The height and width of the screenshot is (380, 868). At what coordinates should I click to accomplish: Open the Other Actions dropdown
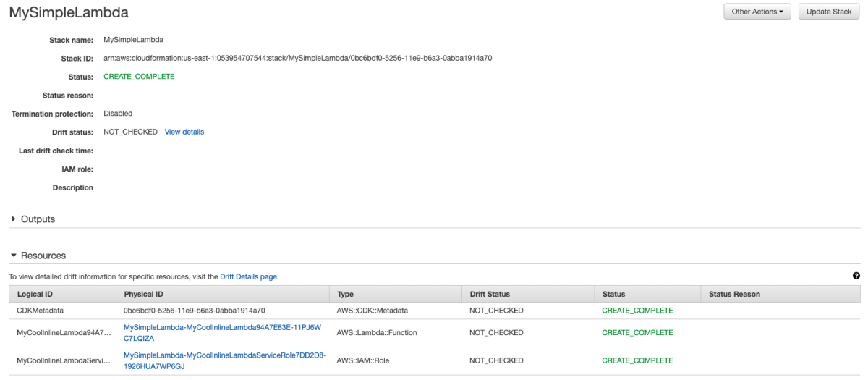757,12
